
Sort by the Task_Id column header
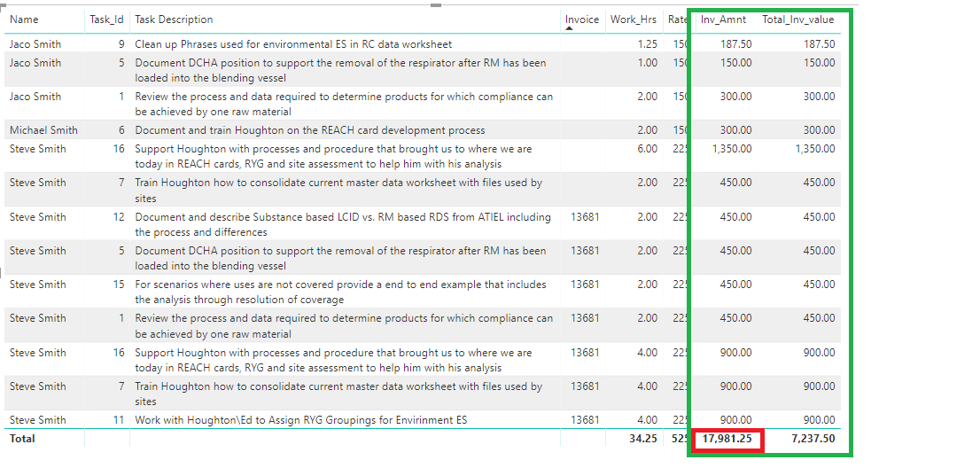(106, 19)
